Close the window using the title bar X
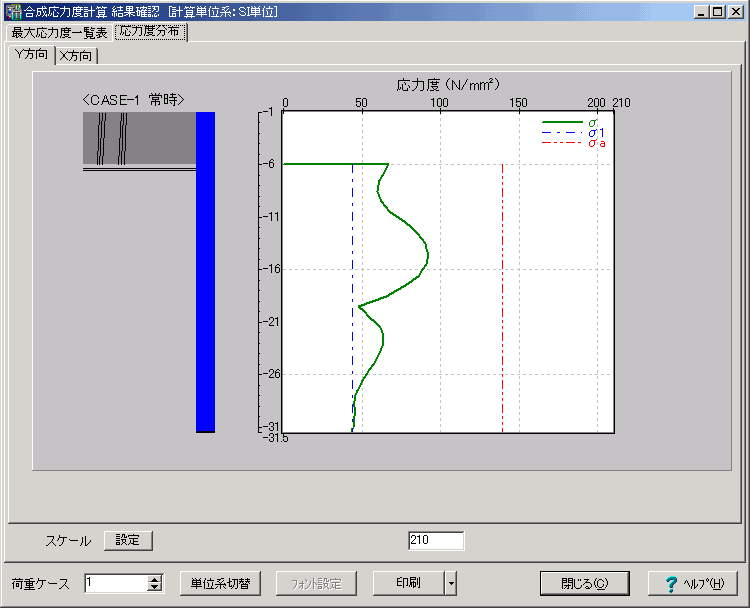 (x=734, y=11)
